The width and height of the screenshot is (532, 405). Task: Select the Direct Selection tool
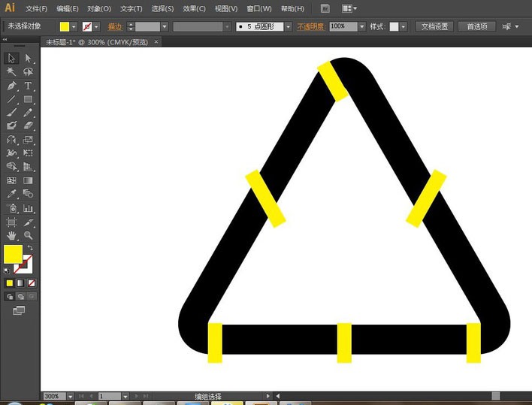(x=28, y=59)
